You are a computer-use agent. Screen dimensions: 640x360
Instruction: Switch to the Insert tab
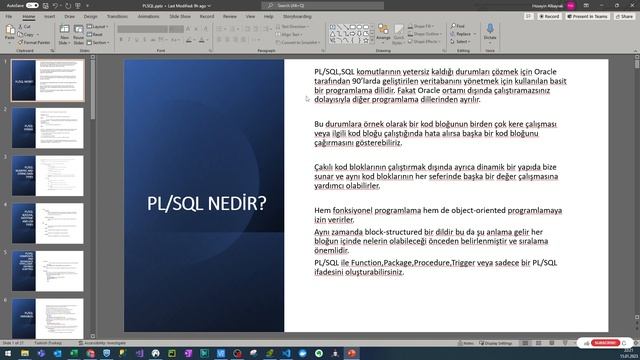point(49,16)
